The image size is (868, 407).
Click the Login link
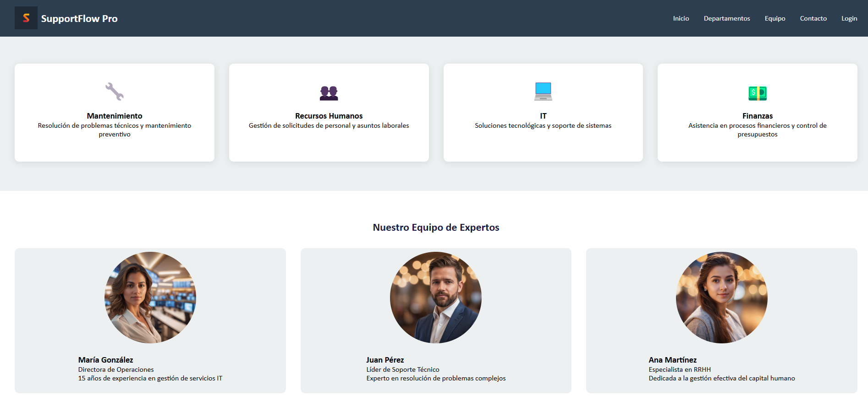click(x=849, y=18)
